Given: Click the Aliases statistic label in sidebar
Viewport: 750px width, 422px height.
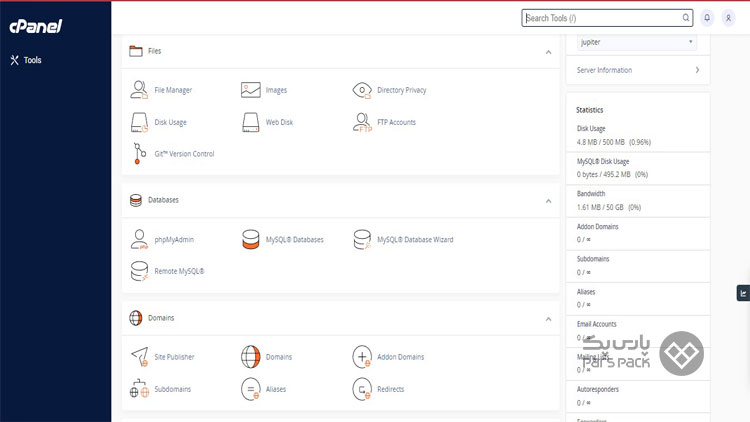Looking at the screenshot, I should [x=586, y=291].
